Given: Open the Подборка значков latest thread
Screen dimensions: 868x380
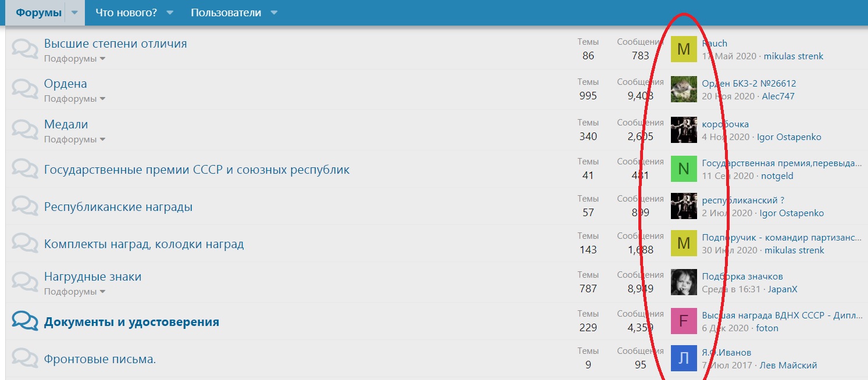Looking at the screenshot, I should (742, 276).
